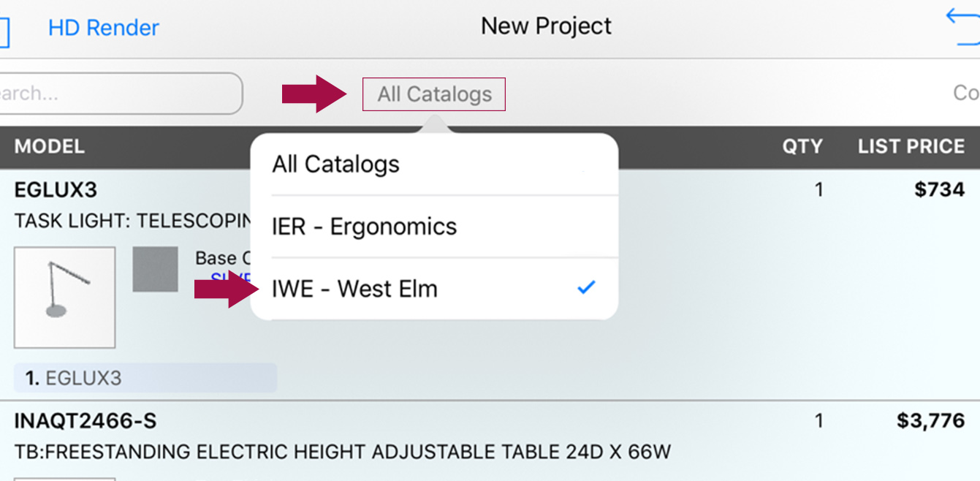Screen dimensions: 980x481
Task: Click the $3,776 list price
Action: click(931, 421)
